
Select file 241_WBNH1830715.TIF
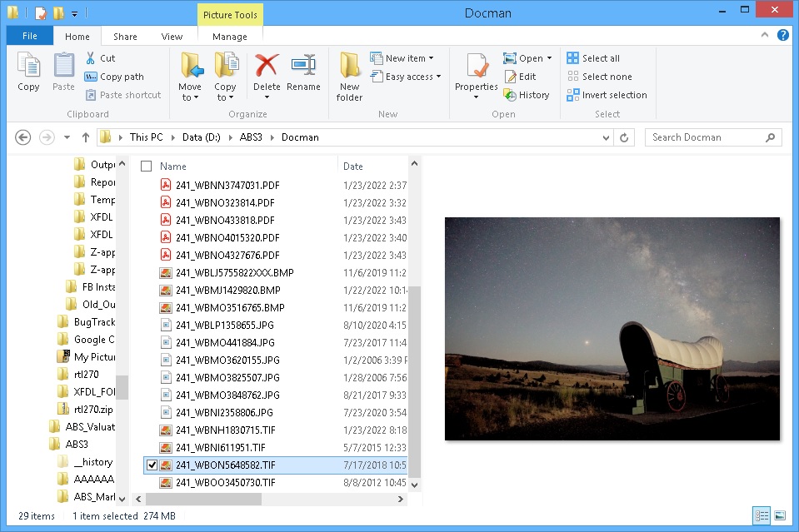225,430
